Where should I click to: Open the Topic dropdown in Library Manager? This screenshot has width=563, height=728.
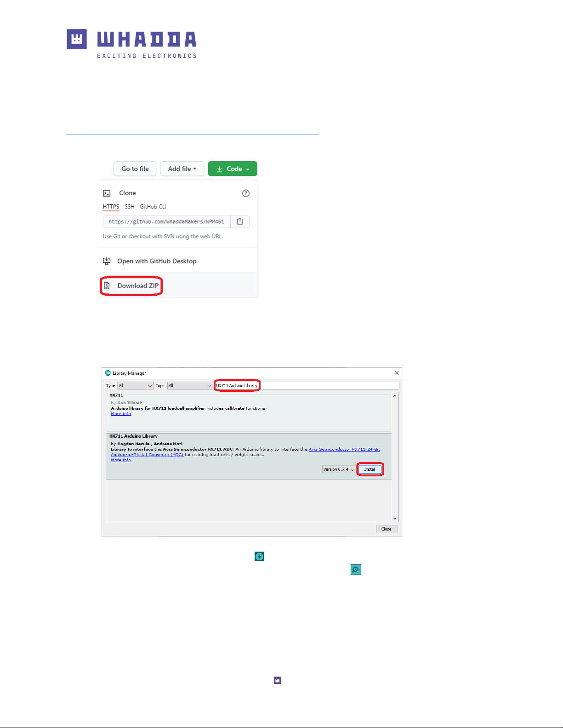(189, 386)
